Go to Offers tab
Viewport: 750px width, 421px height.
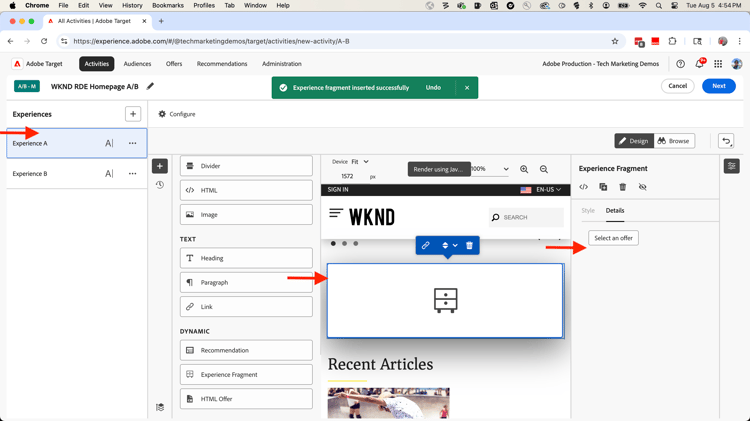[174, 64]
